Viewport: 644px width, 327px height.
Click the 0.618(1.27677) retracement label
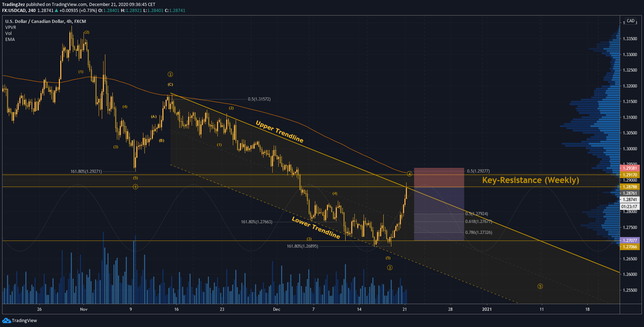pos(478,222)
